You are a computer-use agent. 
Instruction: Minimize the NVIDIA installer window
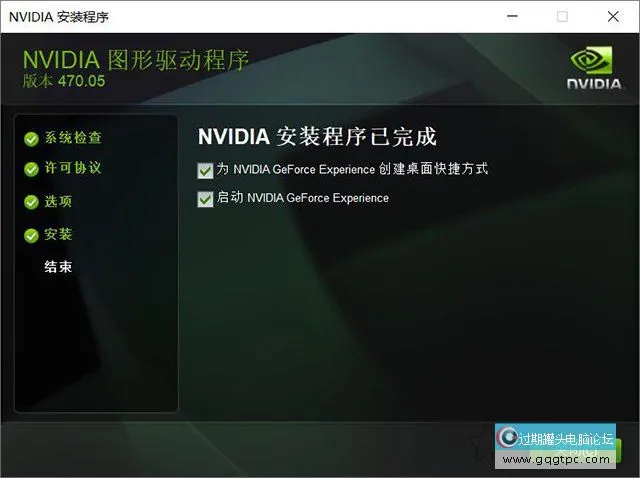coord(512,16)
